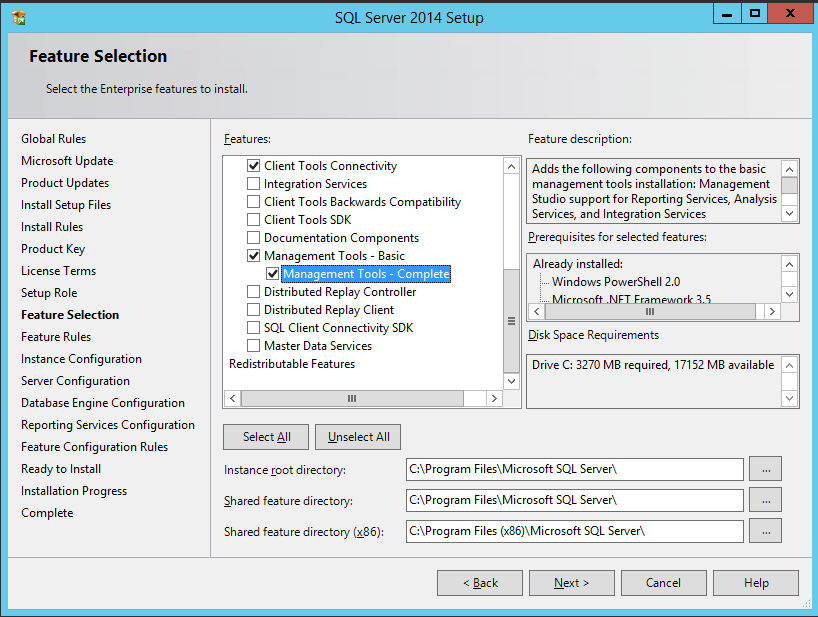This screenshot has height=617, width=818.
Task: Click the features list horizontal scrollbar thumb
Action: click(x=351, y=398)
